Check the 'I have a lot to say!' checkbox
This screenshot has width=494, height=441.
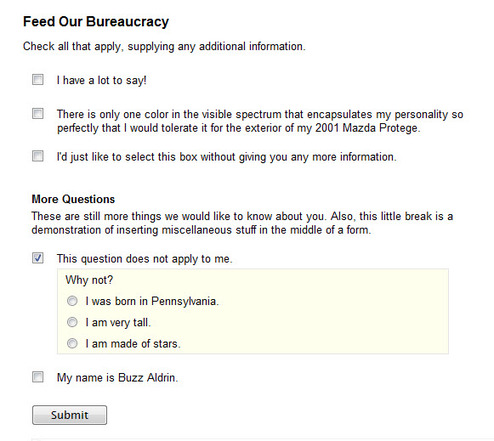click(x=38, y=80)
